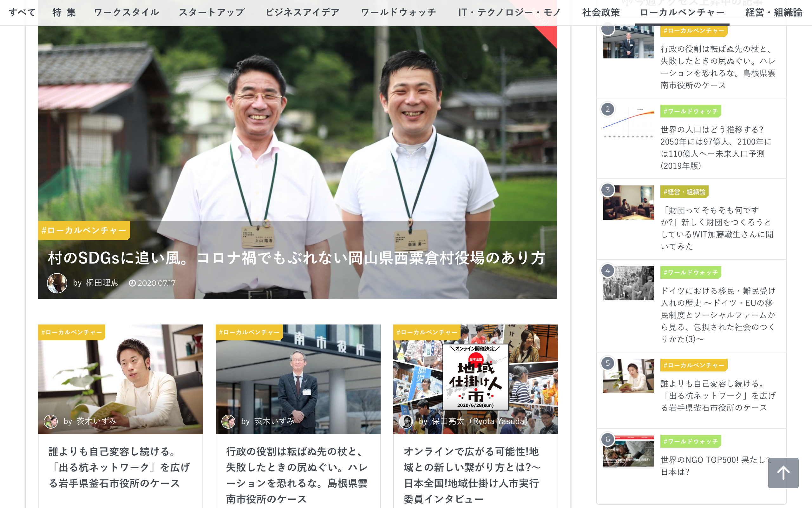Click the scroll-to-top arrow button

(783, 473)
